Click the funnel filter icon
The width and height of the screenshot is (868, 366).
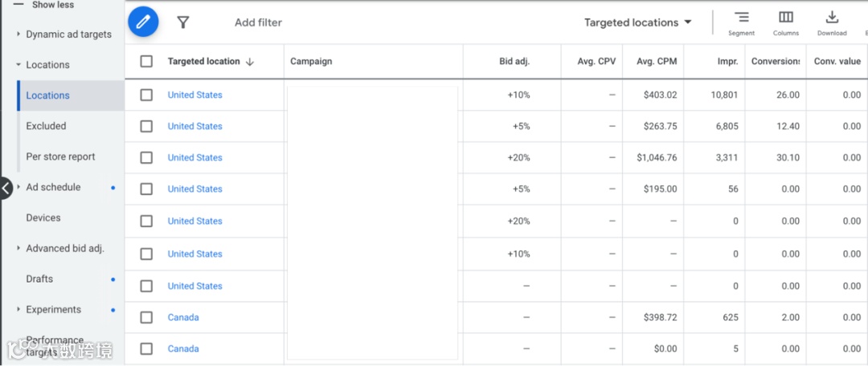pyautogui.click(x=183, y=22)
